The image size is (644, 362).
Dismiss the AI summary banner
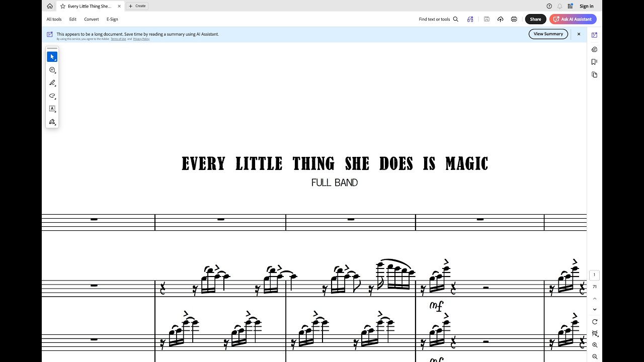click(579, 34)
